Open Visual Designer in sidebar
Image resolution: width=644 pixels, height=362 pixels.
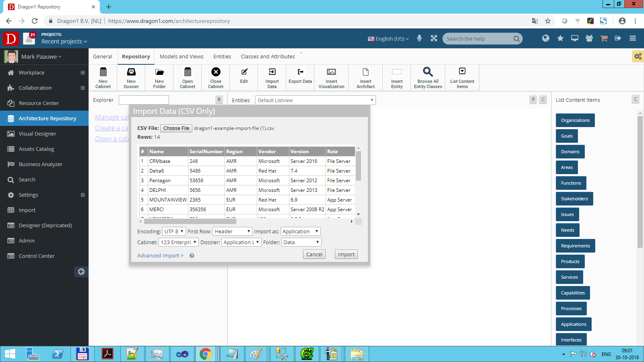tap(44, 134)
